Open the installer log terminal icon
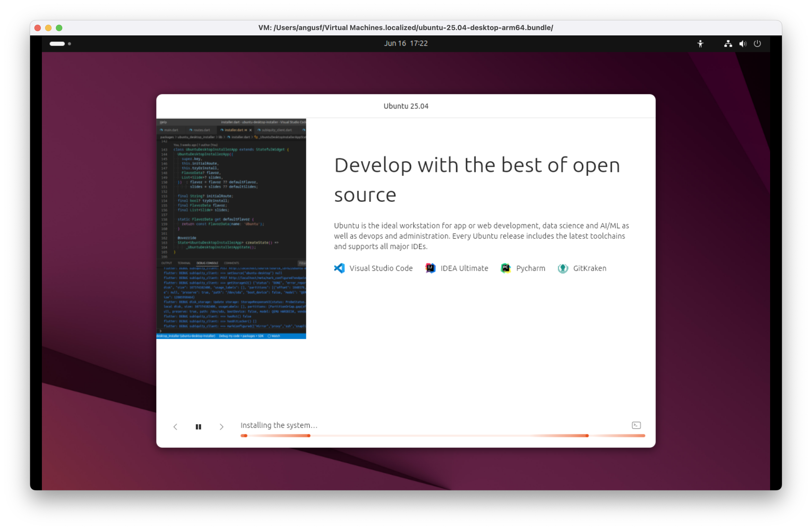 pos(636,425)
